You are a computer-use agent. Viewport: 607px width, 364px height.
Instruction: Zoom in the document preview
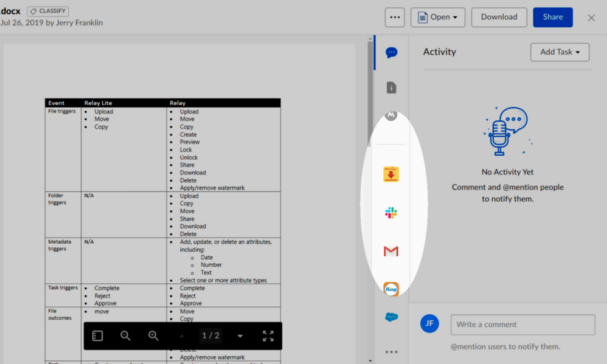pos(153,336)
